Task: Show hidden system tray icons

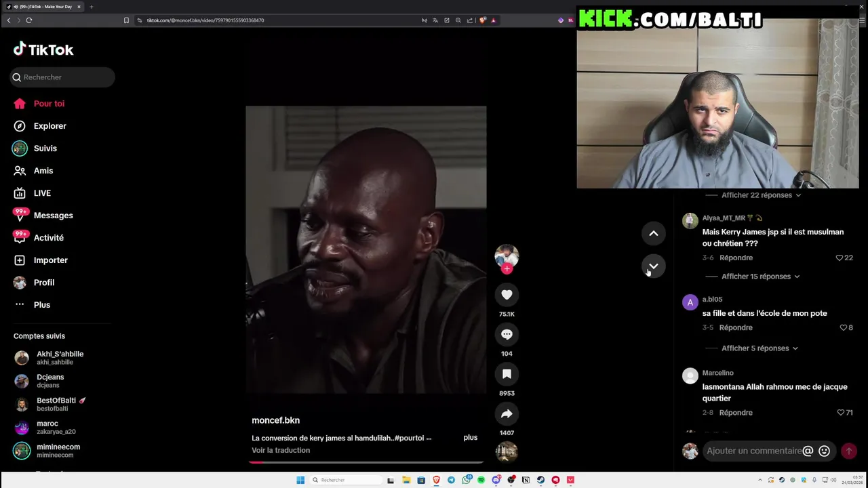Action: pyautogui.click(x=759, y=480)
